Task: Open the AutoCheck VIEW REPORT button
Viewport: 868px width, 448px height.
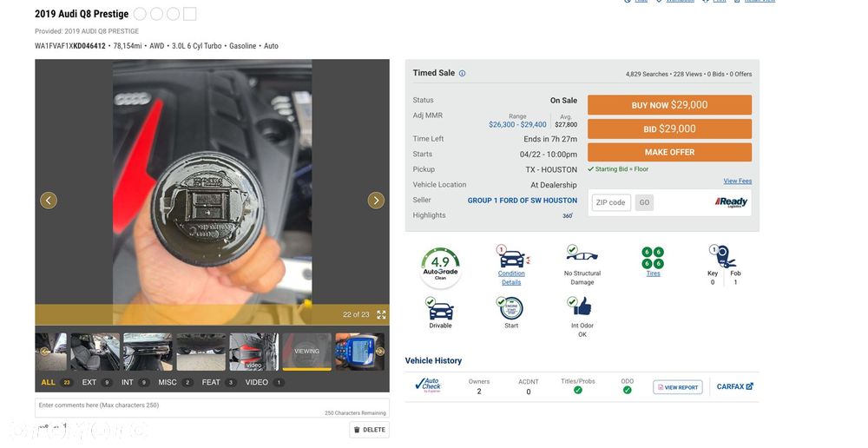Action: 678,387
